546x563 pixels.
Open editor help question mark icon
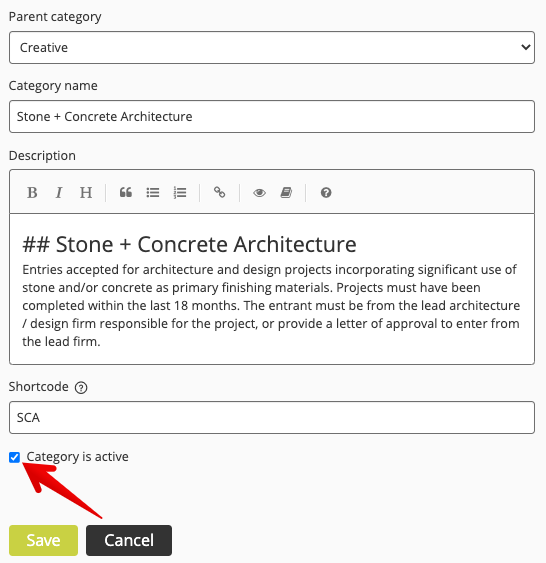coord(326,193)
